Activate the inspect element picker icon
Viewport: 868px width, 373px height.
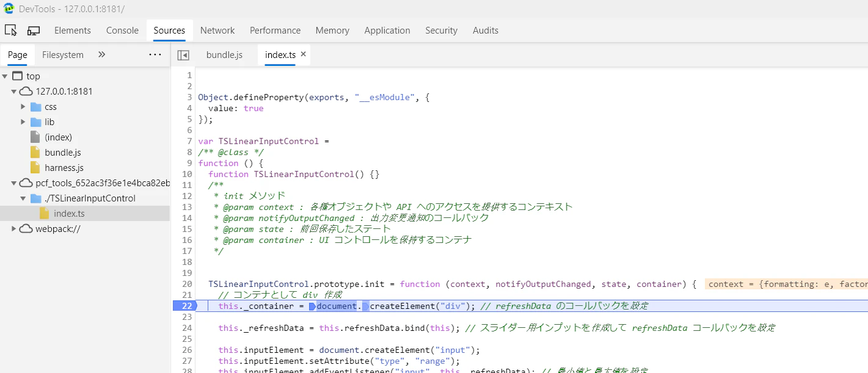click(x=11, y=31)
